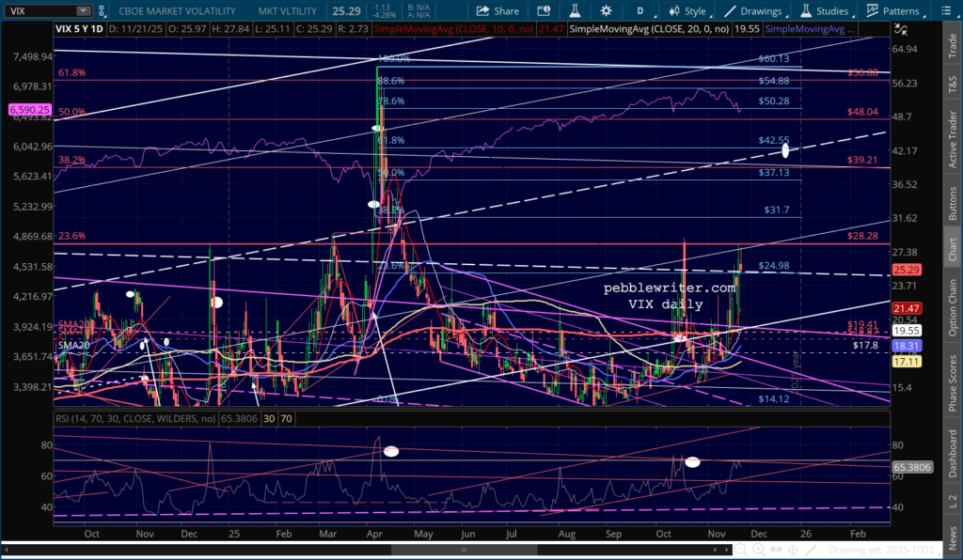
Task: Open the Drawings menu
Action: click(752, 11)
